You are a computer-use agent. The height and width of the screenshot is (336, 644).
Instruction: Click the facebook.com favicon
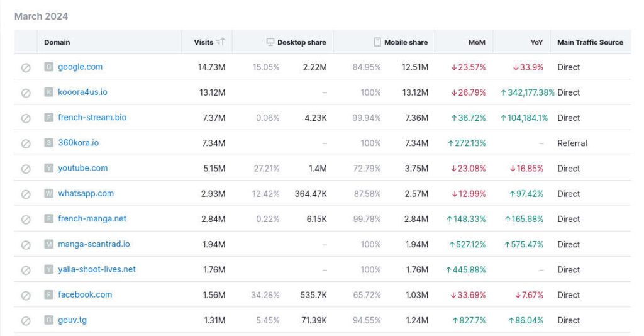[49, 294]
